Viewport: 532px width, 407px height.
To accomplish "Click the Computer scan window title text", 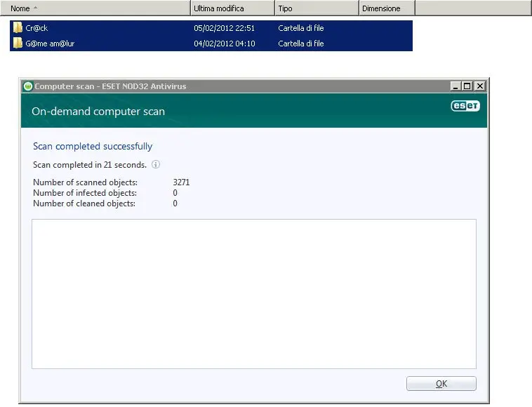I will [x=110, y=86].
